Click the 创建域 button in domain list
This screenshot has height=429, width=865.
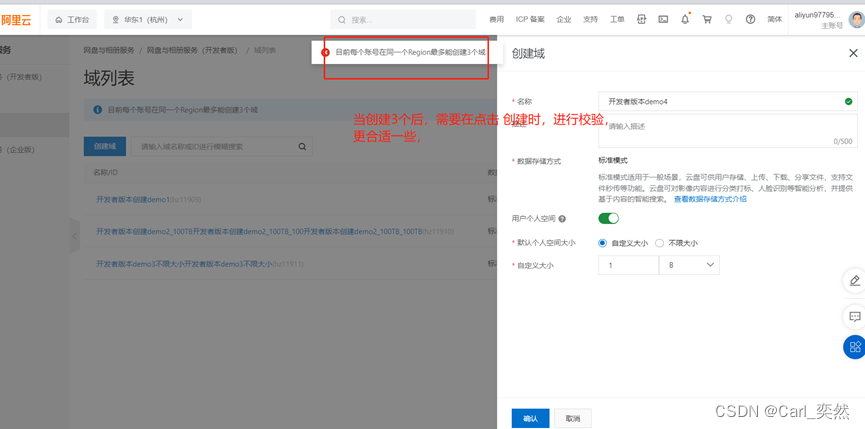tap(105, 147)
